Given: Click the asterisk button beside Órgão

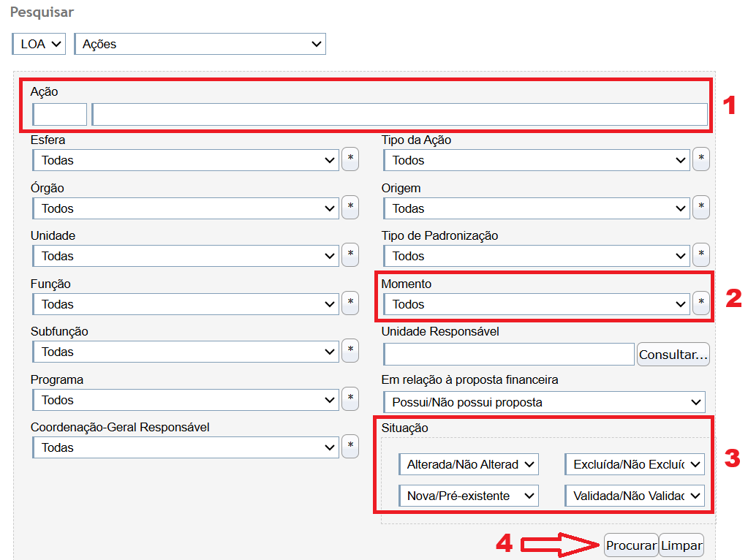Looking at the screenshot, I should point(350,208).
